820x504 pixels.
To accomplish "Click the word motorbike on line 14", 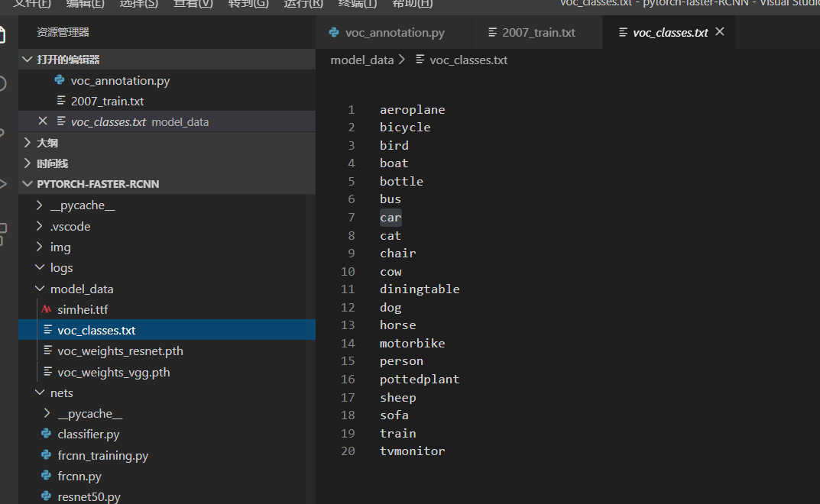I will click(x=412, y=344).
